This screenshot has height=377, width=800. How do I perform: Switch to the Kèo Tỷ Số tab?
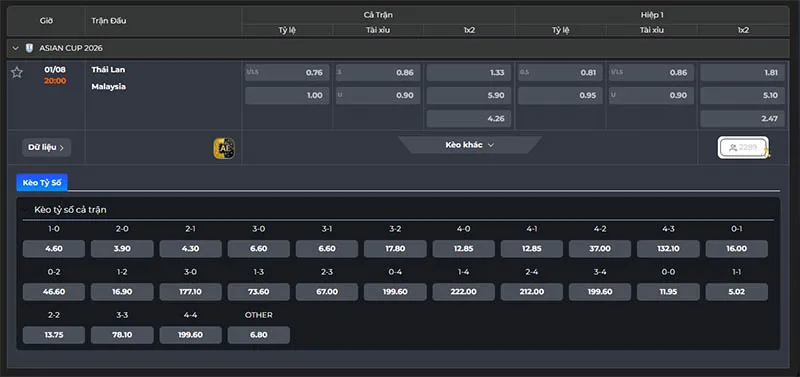(x=42, y=182)
